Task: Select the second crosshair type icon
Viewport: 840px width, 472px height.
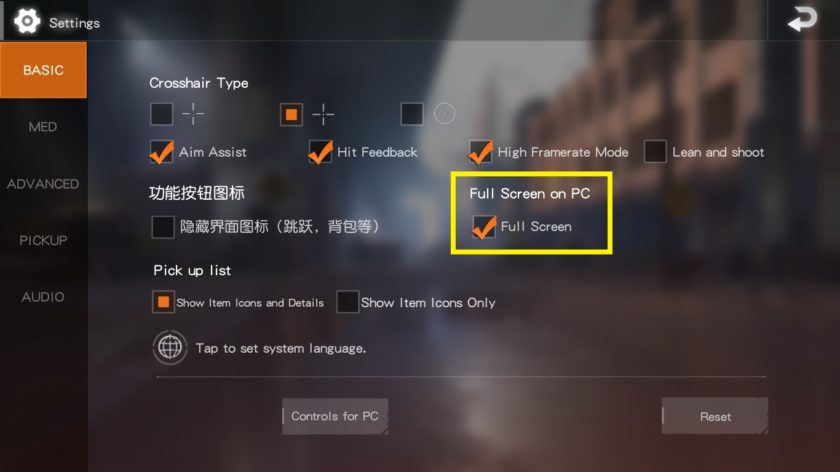Action: 323,114
